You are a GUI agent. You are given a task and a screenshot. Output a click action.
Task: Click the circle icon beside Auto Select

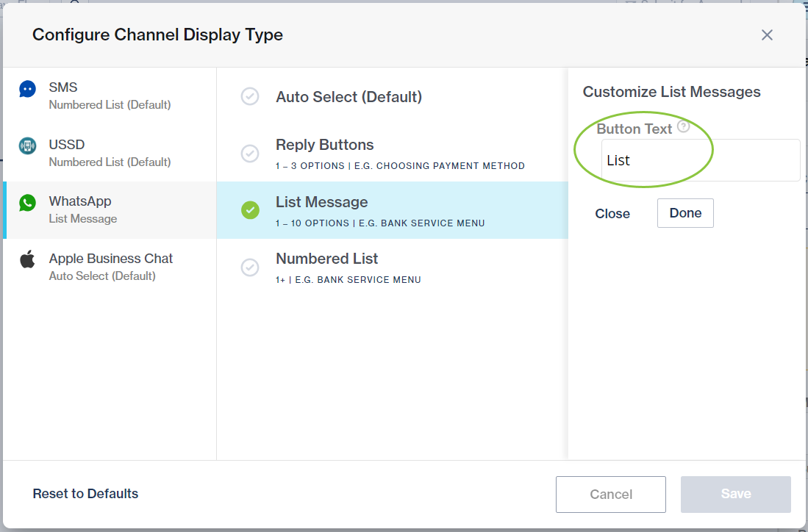pyautogui.click(x=250, y=96)
